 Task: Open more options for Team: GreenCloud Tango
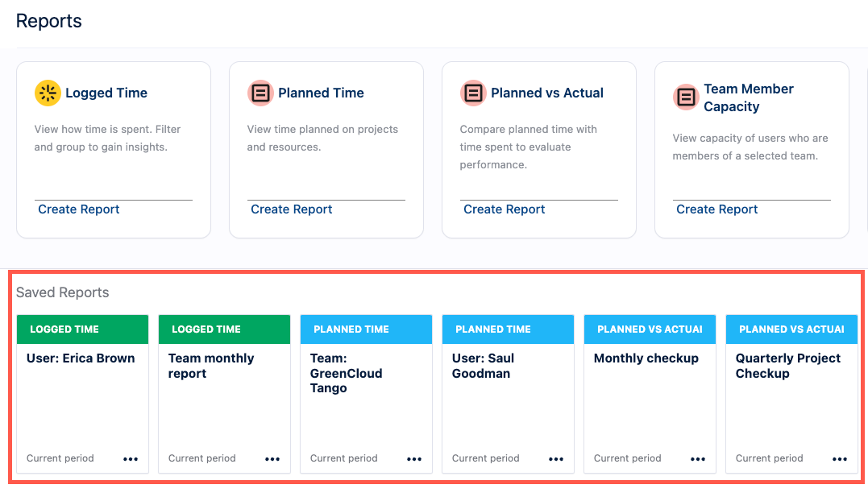point(414,459)
